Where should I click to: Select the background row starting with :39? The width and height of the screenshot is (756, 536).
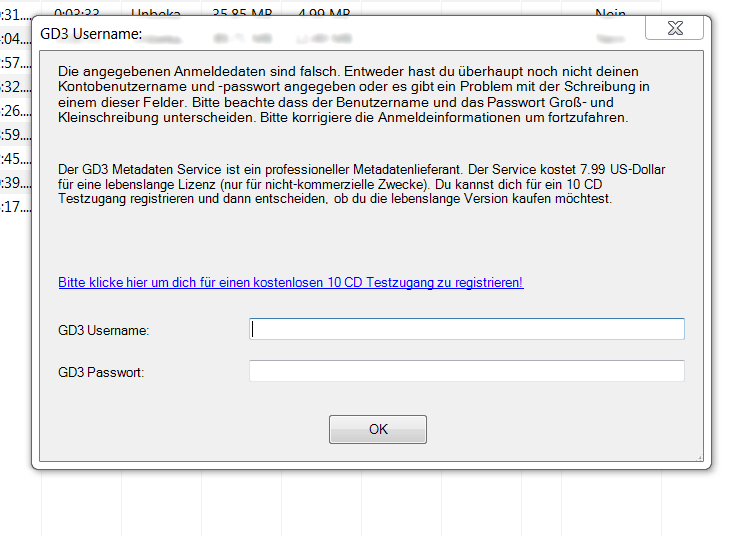click(16, 183)
